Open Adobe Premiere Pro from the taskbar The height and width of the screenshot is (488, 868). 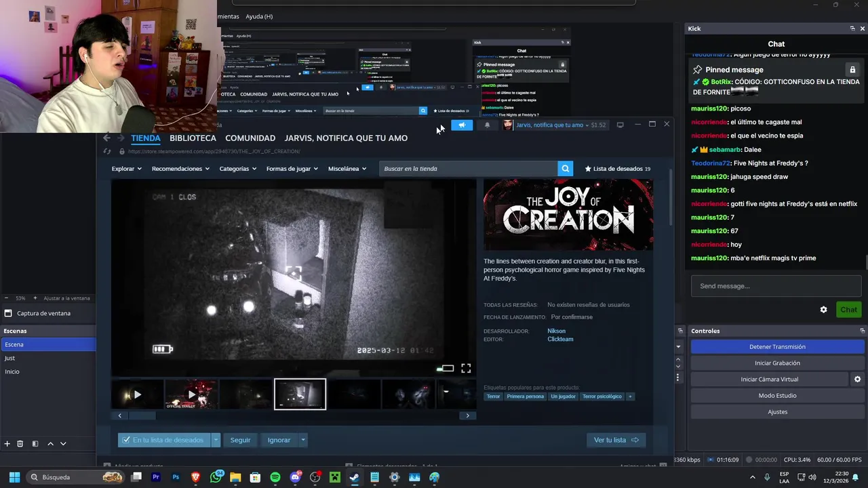coord(156,477)
